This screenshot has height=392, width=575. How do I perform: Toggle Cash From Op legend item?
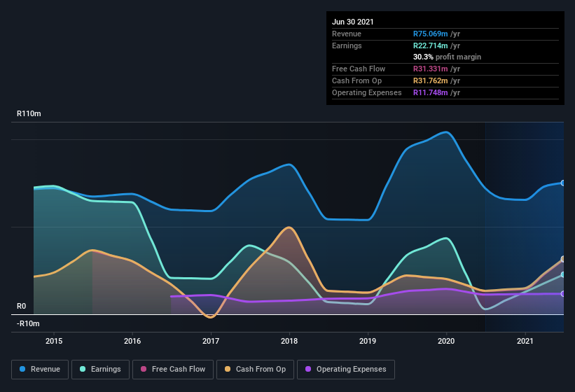255,370
